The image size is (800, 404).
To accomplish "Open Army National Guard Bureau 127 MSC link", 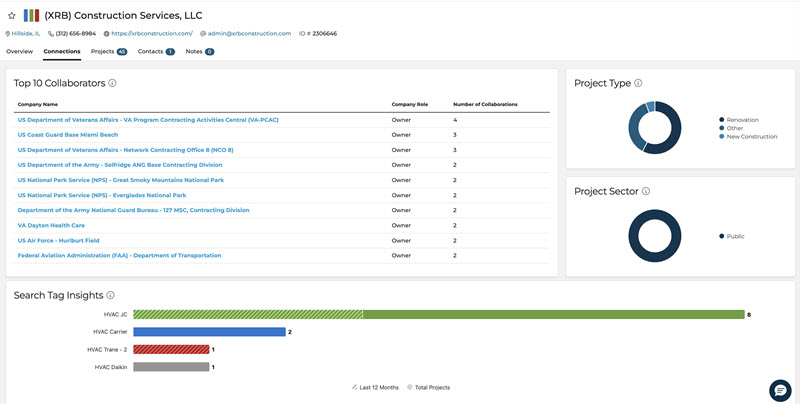I will [x=134, y=210].
